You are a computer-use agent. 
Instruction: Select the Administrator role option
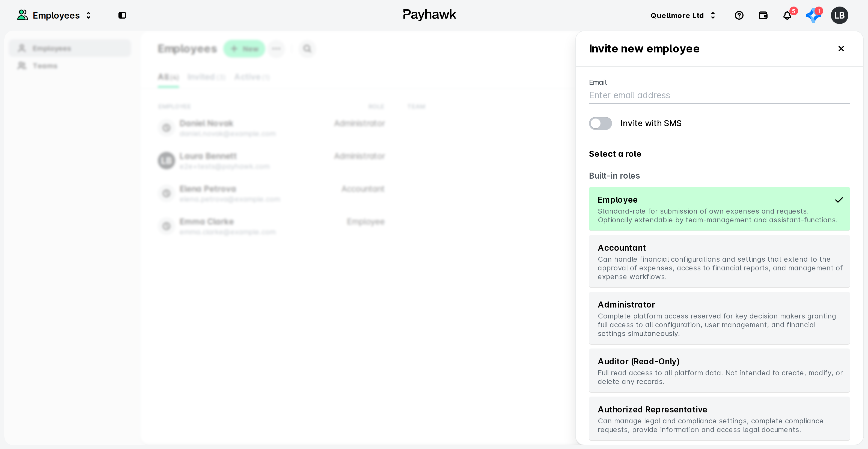719,318
